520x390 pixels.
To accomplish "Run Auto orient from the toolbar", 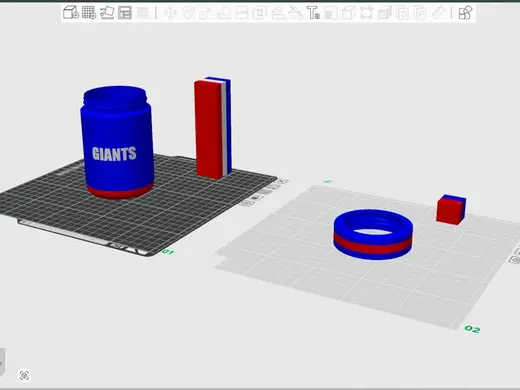I will (107, 13).
